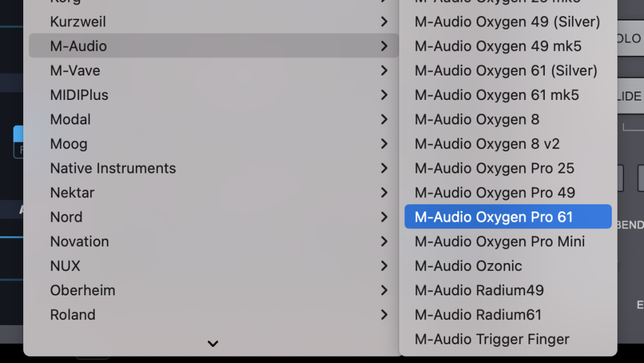Choose M-Audio Oxygen Pro Mini
Viewport: 644px width, 363px height.
point(500,241)
